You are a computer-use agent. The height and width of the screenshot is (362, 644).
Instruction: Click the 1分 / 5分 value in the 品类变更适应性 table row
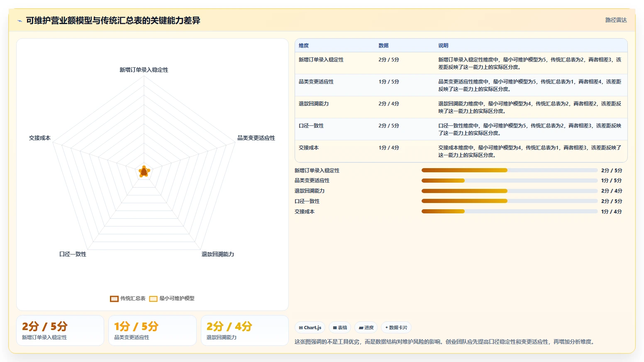click(x=389, y=82)
